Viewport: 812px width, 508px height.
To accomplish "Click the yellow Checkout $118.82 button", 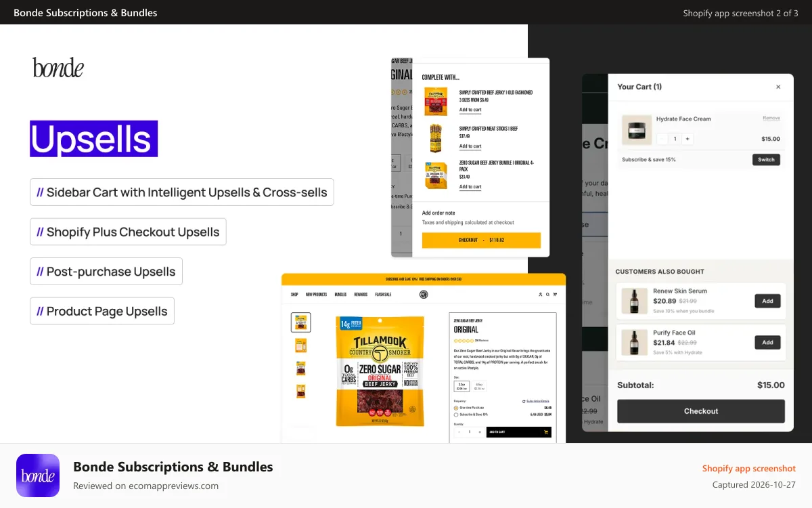I will (x=481, y=240).
